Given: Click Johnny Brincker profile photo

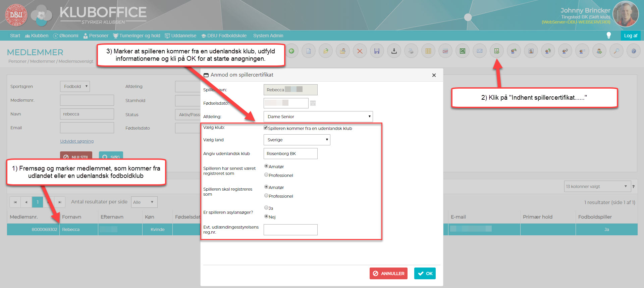Looking at the screenshot, I should (x=626, y=14).
